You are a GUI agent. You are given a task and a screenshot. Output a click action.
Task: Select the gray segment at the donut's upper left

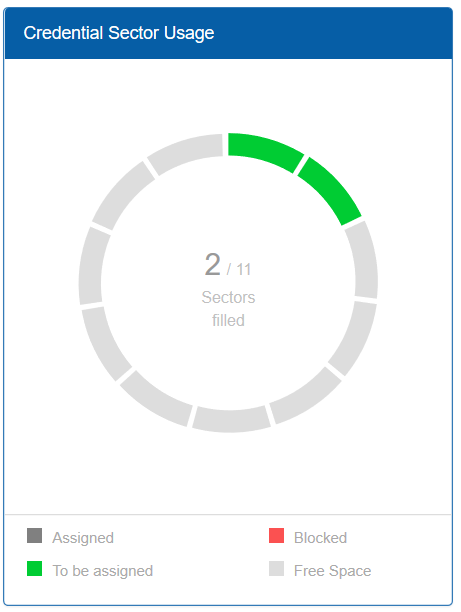(x=122, y=195)
